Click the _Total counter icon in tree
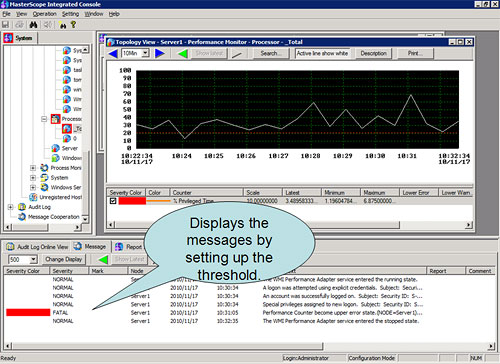The image size is (500, 364). point(67,129)
